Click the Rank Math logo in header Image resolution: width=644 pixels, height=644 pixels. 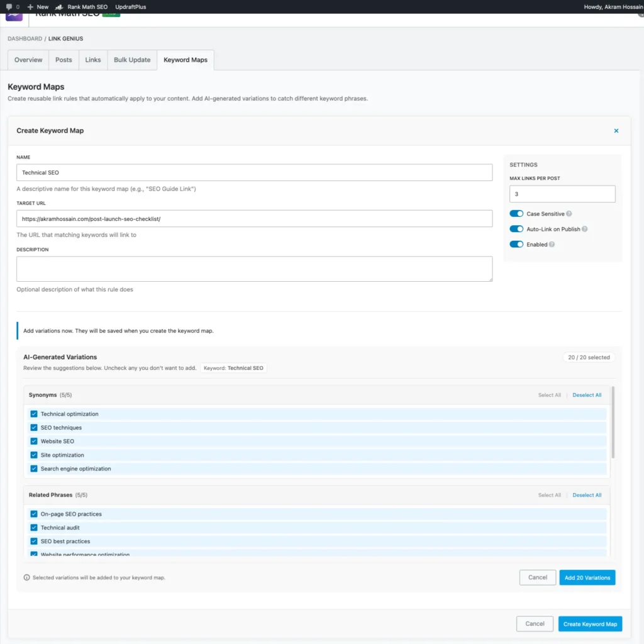14,15
